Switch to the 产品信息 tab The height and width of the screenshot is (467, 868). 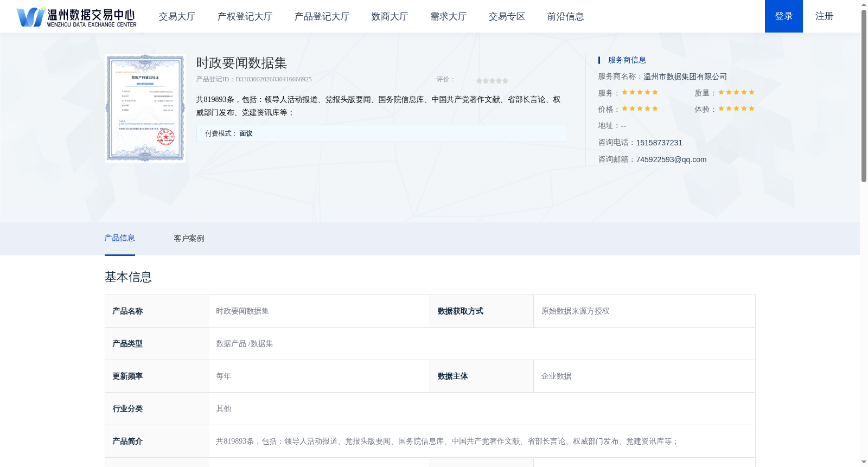(119, 238)
